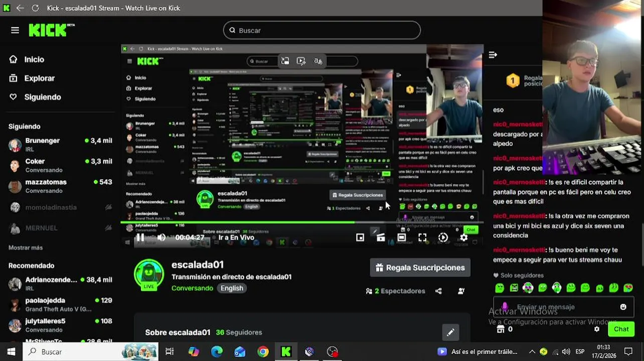The image size is (644, 361).
Task: Switch the player to fullscreen
Action: (x=422, y=238)
